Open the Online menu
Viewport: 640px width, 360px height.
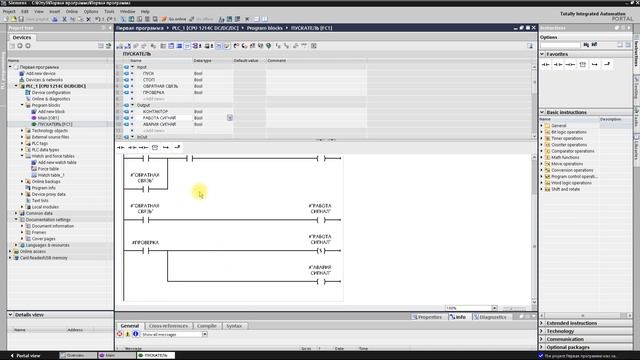pos(72,11)
